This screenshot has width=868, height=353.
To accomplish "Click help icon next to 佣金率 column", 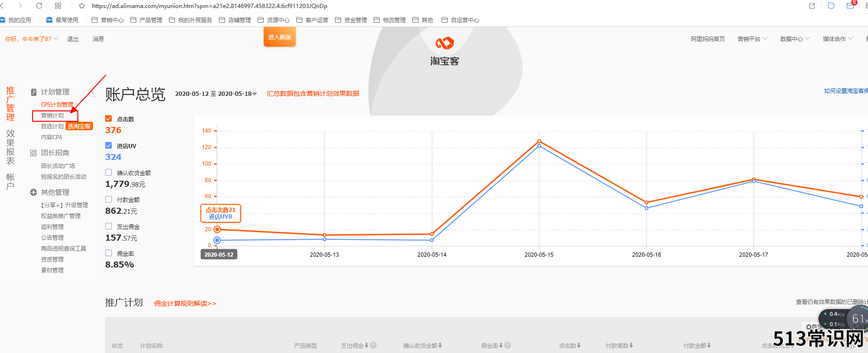I will [508, 345].
